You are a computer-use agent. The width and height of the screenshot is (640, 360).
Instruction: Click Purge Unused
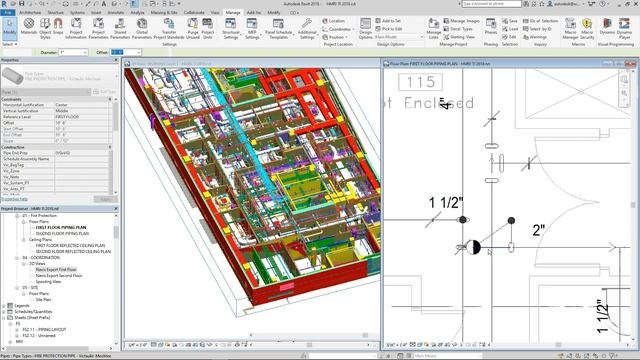(193, 28)
